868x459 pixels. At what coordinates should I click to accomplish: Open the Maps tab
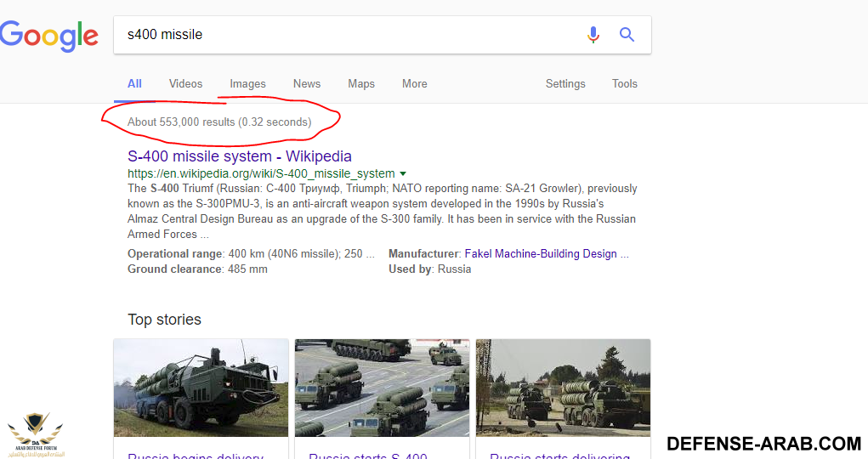361,83
